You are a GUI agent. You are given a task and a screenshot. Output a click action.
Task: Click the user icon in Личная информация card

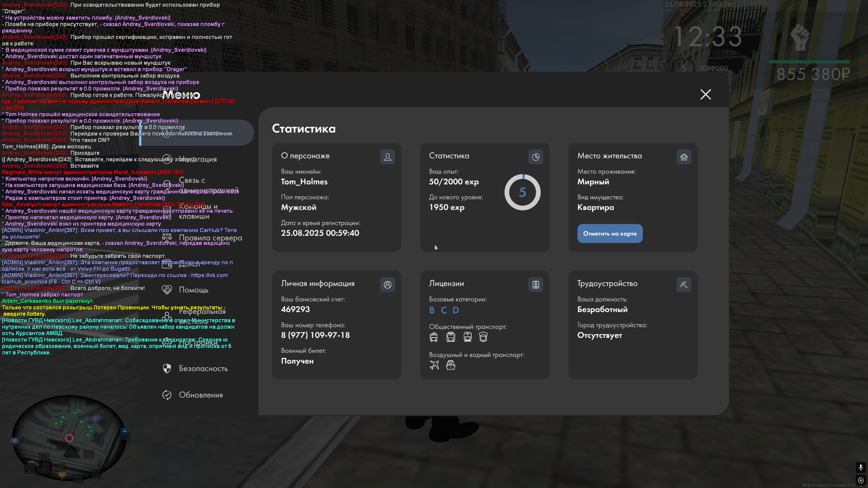[387, 285]
